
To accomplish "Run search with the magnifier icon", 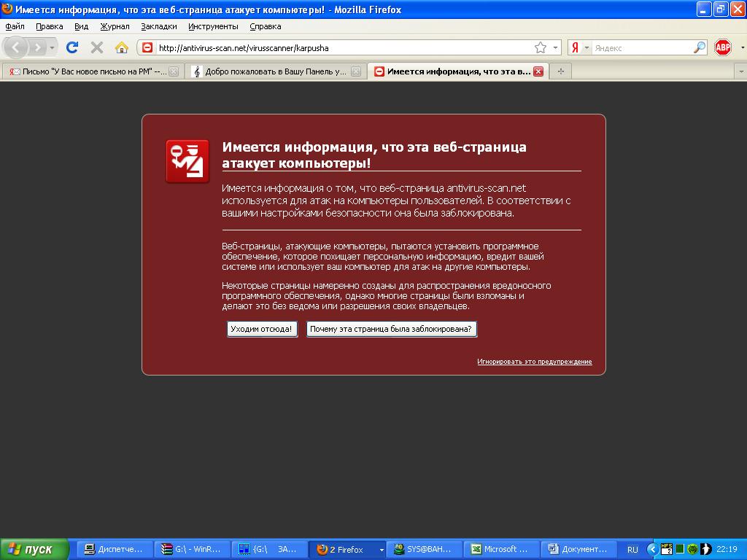I will (x=699, y=47).
